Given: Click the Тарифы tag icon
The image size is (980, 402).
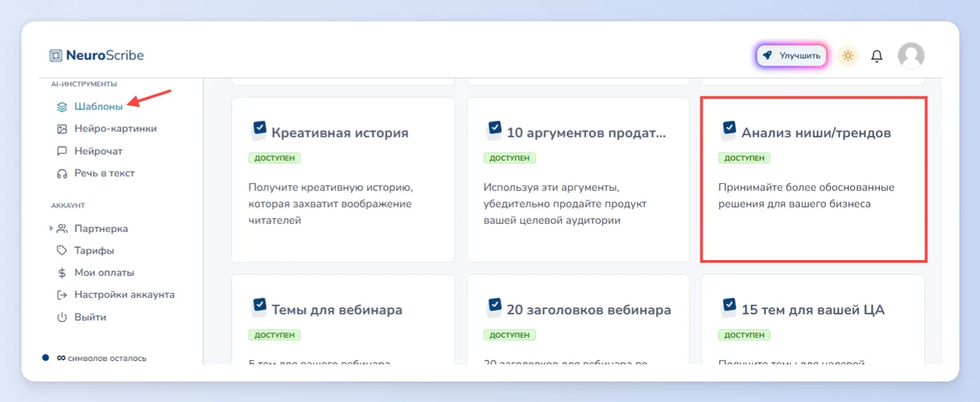Looking at the screenshot, I should tap(62, 250).
